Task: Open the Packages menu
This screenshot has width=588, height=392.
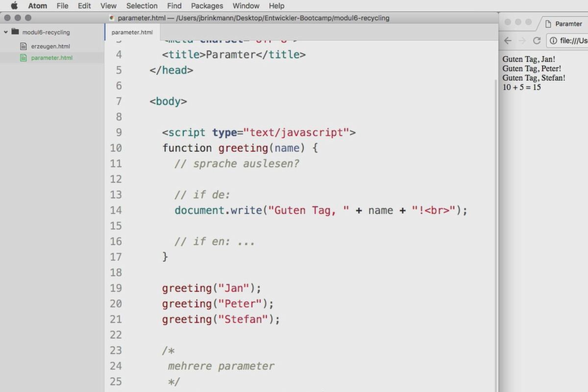Action: [207, 6]
